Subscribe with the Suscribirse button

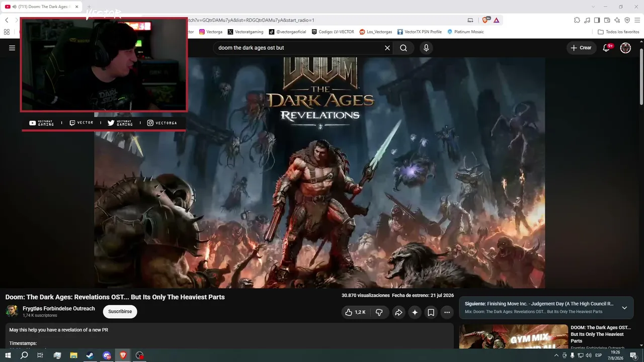click(x=120, y=312)
